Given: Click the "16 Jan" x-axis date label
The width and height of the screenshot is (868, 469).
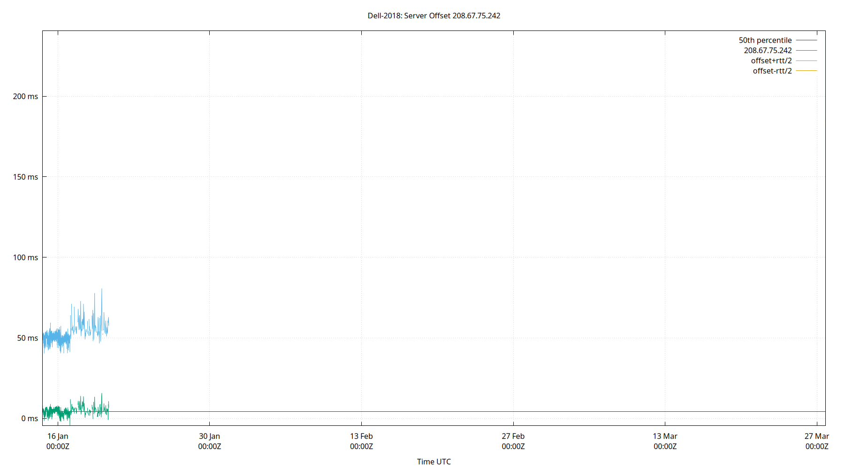Looking at the screenshot, I should point(58,436).
